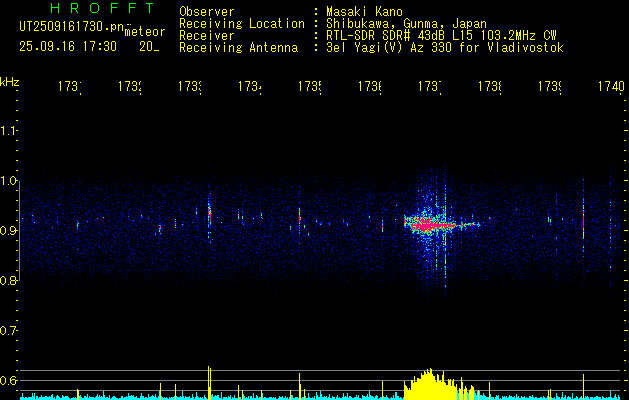629x400 pixels.
Task: Click the kHz axis unit label
Action: coord(10,82)
